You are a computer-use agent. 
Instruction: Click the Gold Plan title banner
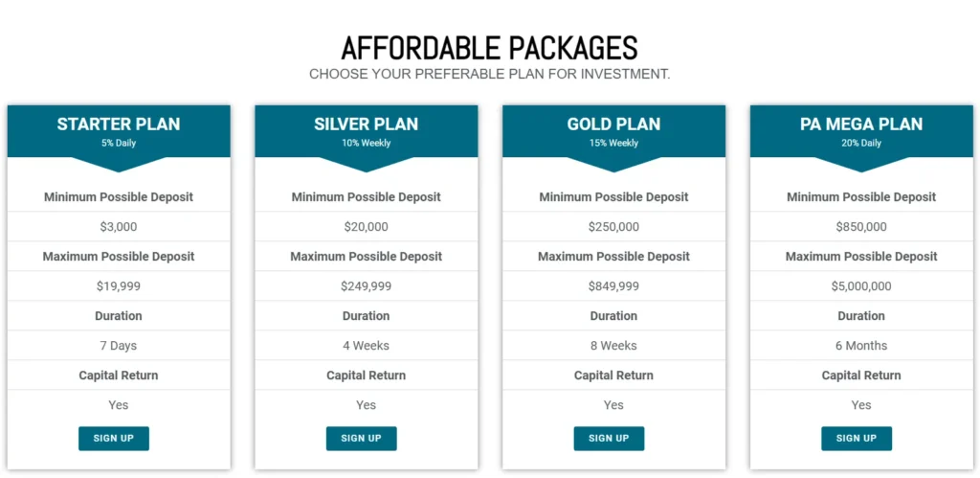(613, 125)
